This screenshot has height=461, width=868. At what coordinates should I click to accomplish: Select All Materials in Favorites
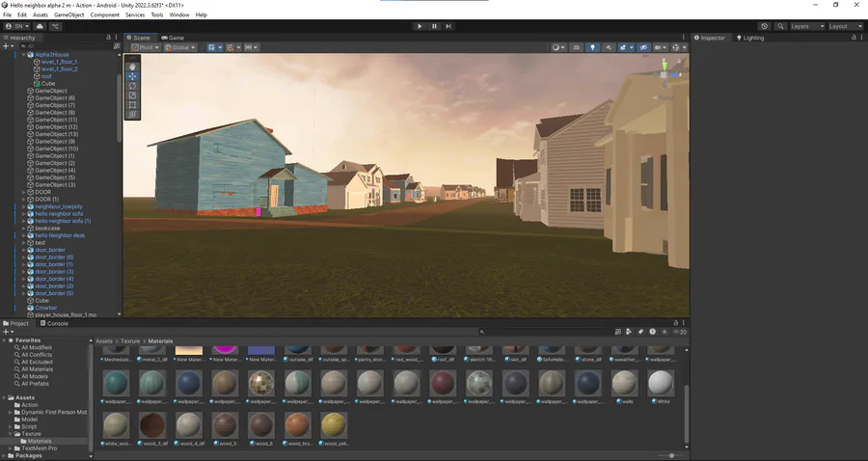(x=37, y=369)
